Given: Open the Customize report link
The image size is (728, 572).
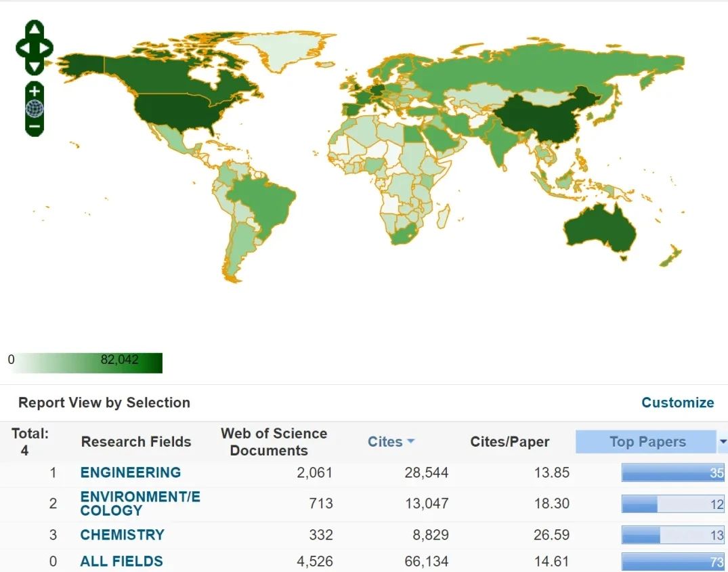Looking at the screenshot, I should [x=677, y=403].
